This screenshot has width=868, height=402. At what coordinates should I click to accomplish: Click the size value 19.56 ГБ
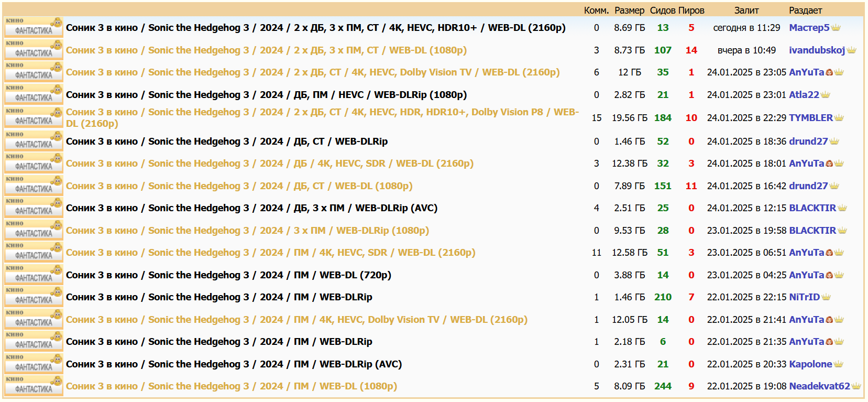[x=630, y=117]
